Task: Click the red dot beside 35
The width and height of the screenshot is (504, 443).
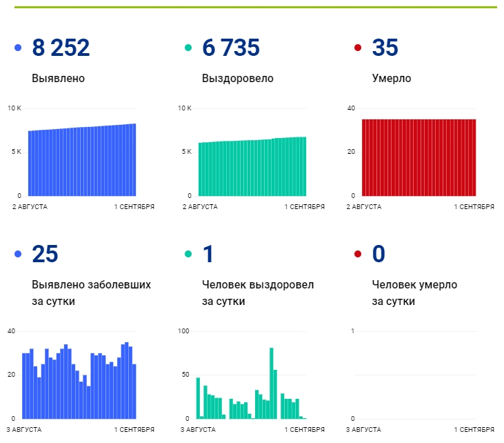Action: pos(358,48)
